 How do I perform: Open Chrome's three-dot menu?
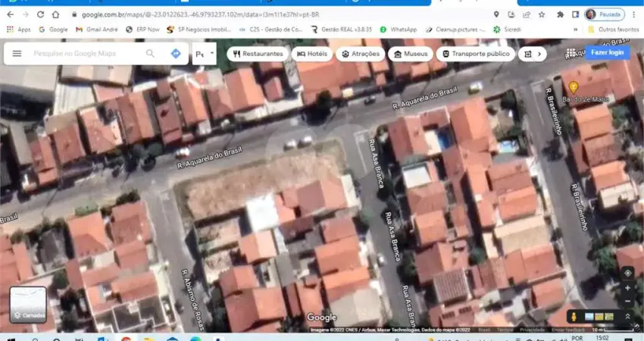635,14
